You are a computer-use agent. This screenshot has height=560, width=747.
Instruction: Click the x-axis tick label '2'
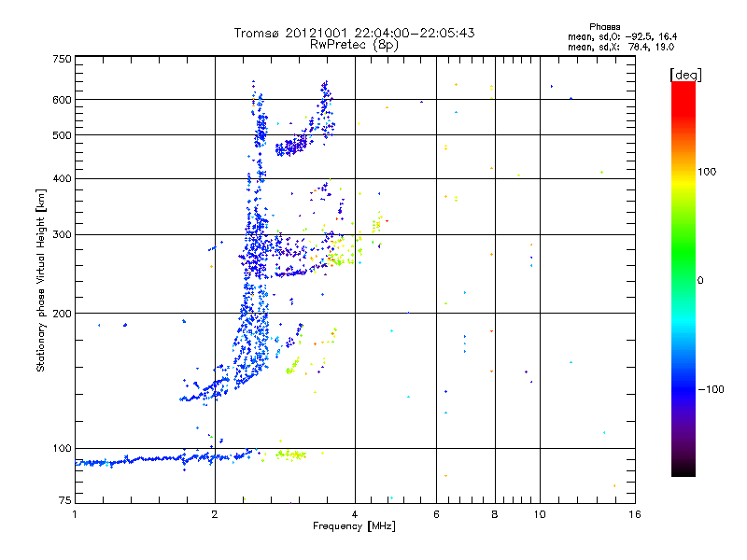[215, 514]
